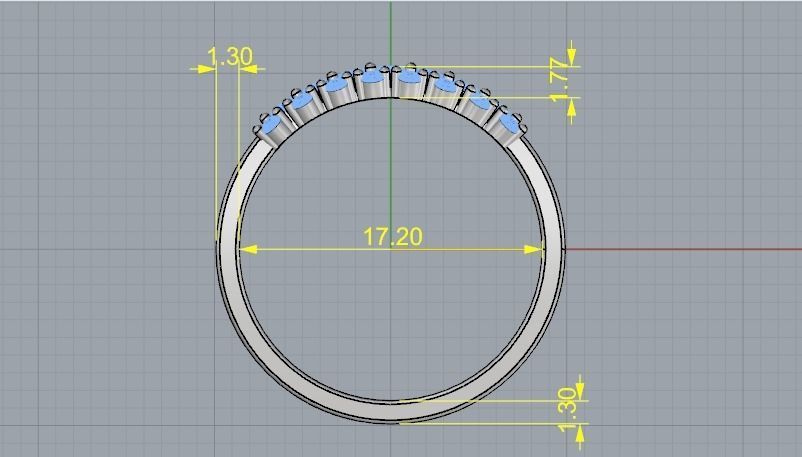Select the 1.30 dimension text at upper left

[x=230, y=56]
